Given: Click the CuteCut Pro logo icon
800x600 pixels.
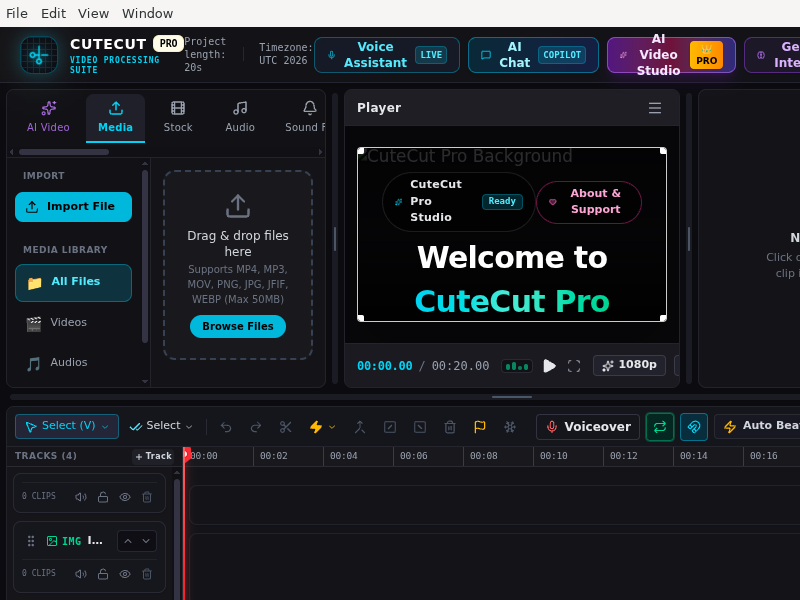Looking at the screenshot, I should [x=39, y=55].
